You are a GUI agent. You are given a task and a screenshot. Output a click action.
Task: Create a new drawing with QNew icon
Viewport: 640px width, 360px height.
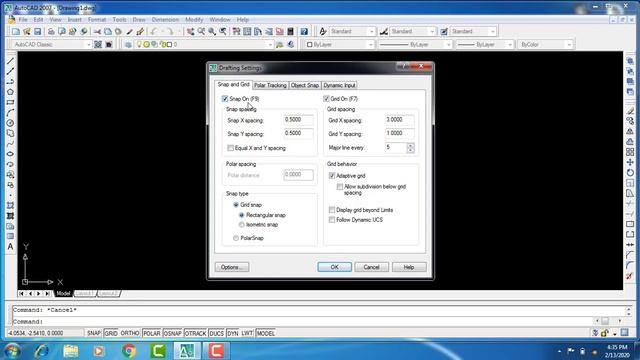pyautogui.click(x=16, y=31)
